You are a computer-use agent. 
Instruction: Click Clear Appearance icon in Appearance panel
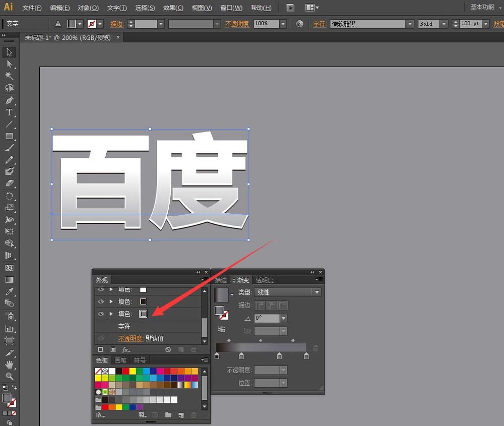(x=168, y=349)
